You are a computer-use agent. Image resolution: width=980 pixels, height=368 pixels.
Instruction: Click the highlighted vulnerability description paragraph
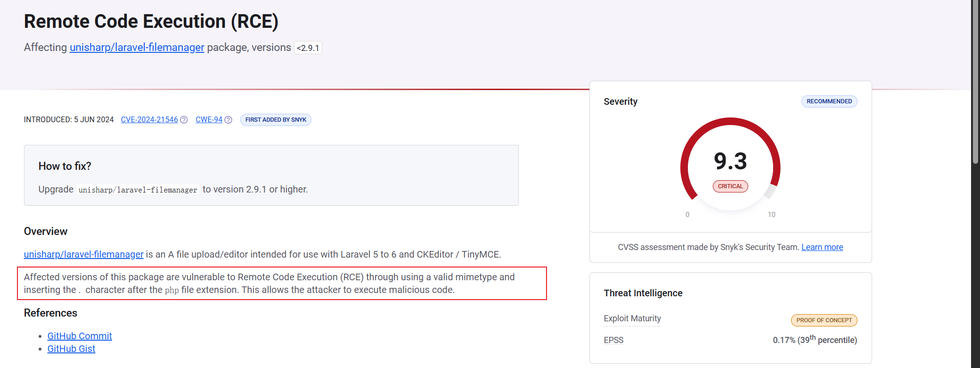tap(282, 284)
